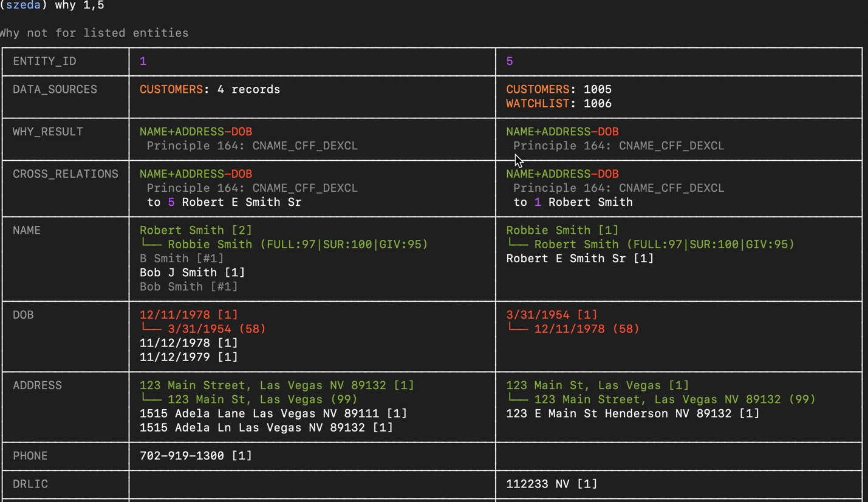Select entity ID 5 in ENTITY_ID row

pos(510,61)
